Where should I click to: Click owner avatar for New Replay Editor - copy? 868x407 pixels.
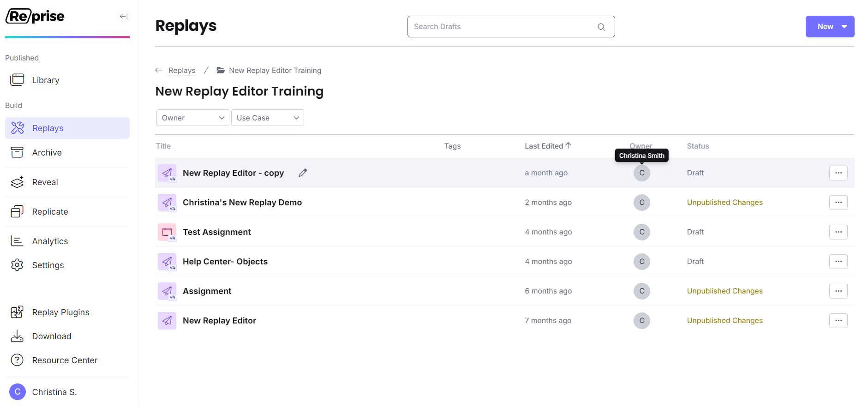click(x=641, y=173)
